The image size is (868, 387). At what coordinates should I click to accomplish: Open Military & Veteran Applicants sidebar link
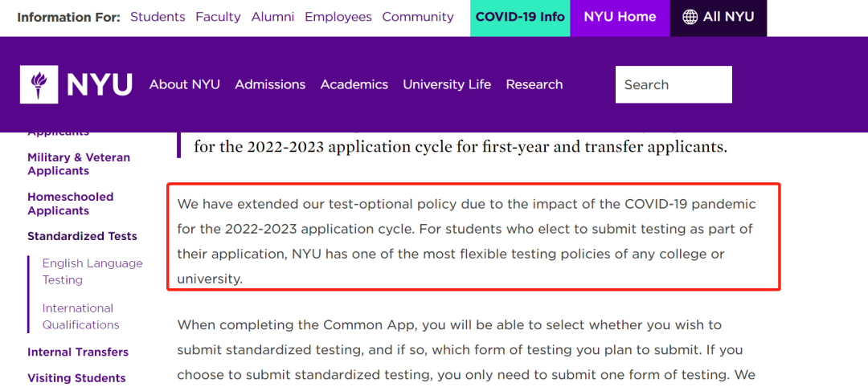click(x=79, y=164)
